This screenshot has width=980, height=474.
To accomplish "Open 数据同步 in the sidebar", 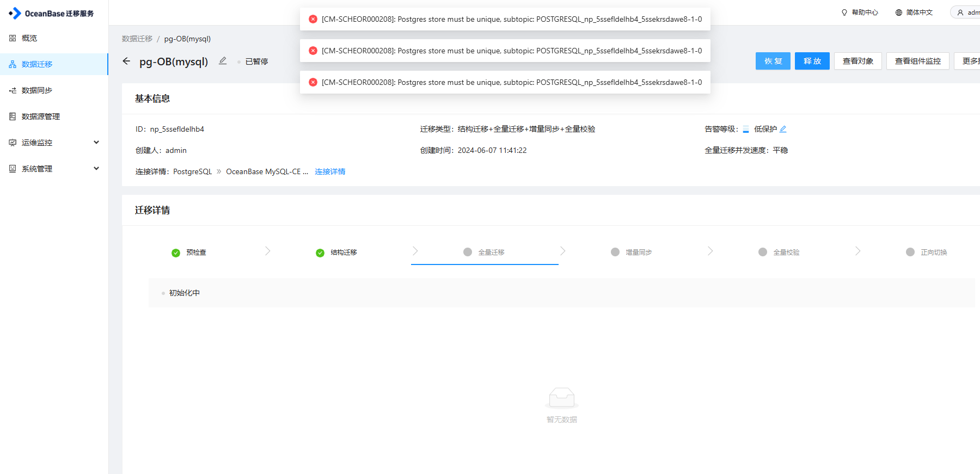I will 54,90.
